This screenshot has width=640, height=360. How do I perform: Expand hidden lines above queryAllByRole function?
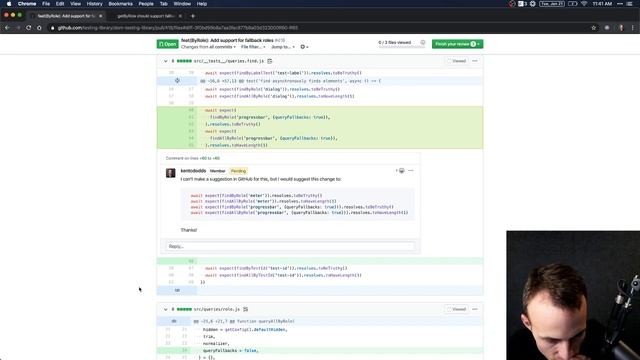[174, 321]
